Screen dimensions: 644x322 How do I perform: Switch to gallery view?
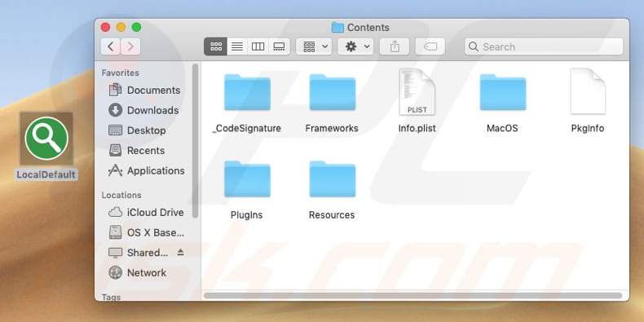pos(280,46)
